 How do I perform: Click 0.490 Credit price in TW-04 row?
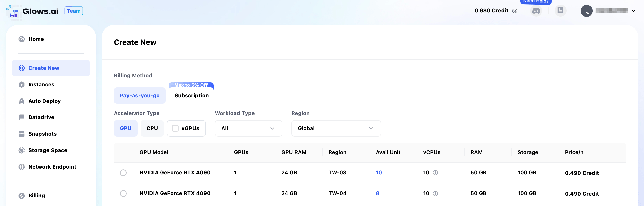[x=582, y=194]
